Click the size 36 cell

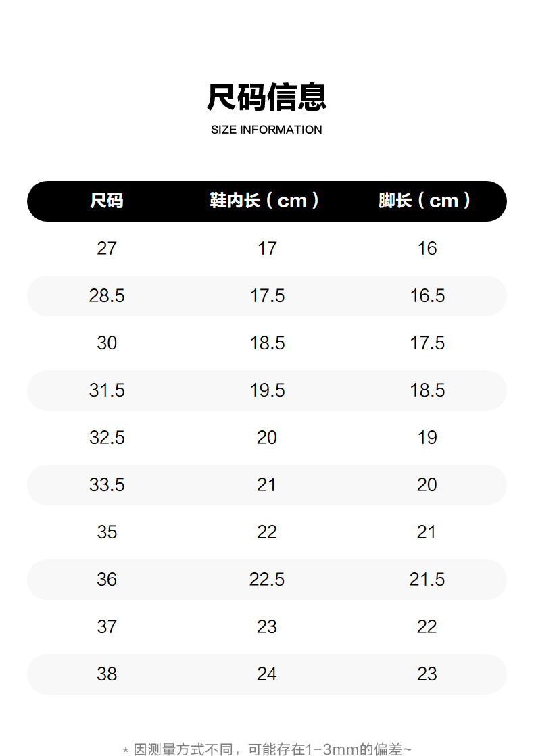click(x=107, y=580)
